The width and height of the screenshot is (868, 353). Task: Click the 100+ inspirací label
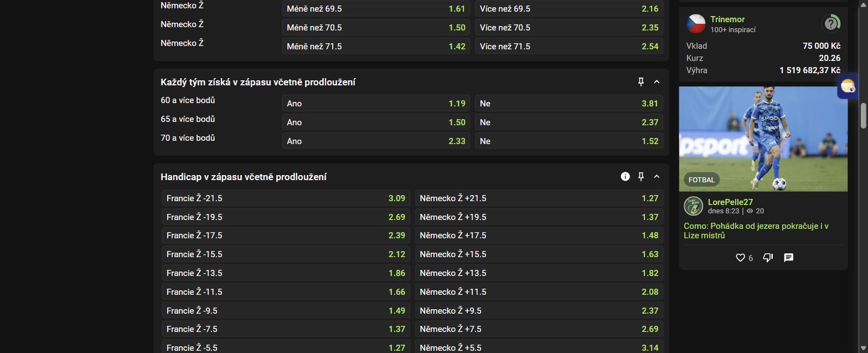click(733, 30)
